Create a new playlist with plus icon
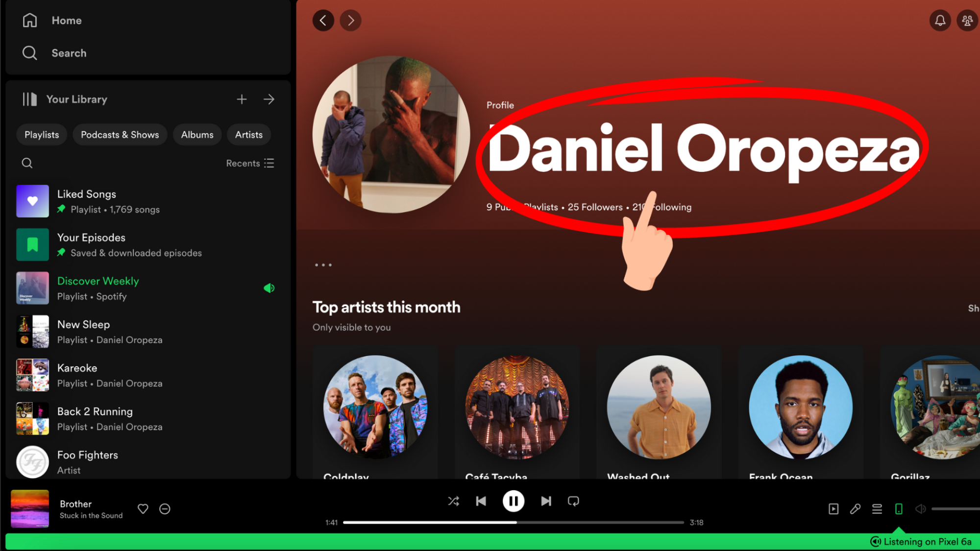980x551 pixels. tap(242, 99)
